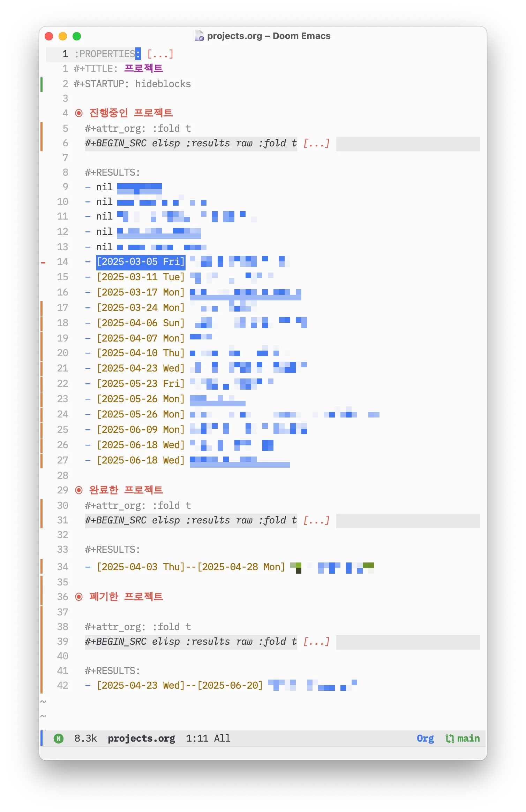Click the title value 프로젝트 on line 1
526x812 pixels.
pos(143,68)
